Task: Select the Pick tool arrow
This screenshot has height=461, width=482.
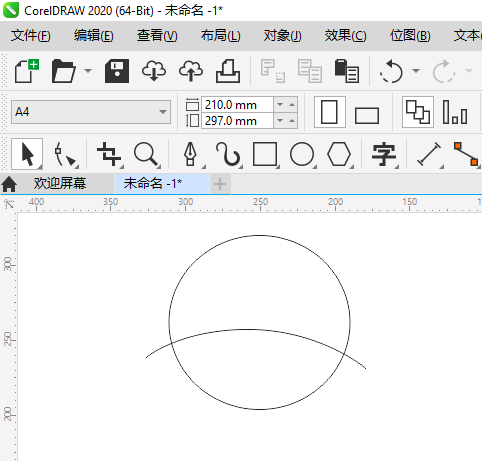Action: 27,154
